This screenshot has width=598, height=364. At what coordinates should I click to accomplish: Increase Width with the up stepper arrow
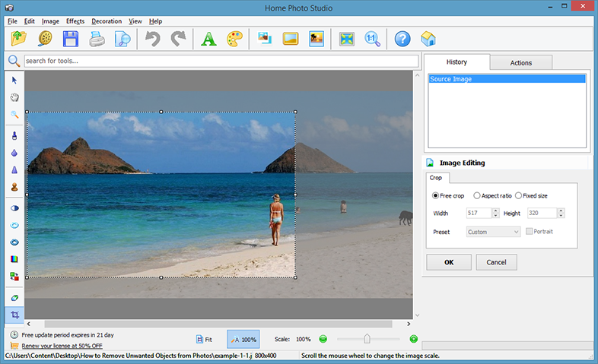pos(495,210)
